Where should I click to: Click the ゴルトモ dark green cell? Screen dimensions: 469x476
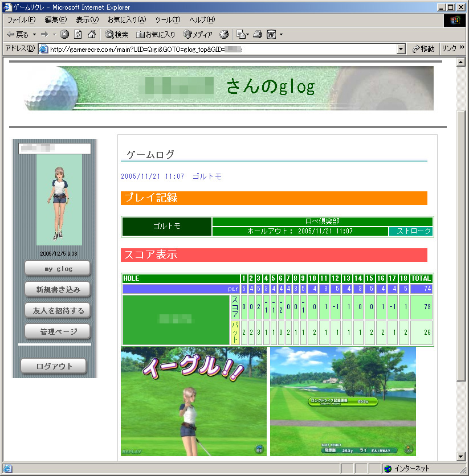pyautogui.click(x=167, y=226)
